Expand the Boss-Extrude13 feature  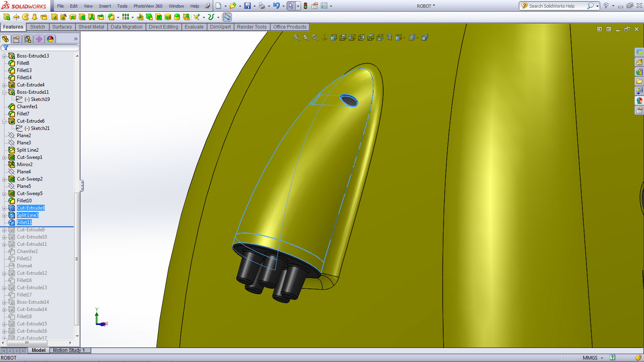point(4,56)
